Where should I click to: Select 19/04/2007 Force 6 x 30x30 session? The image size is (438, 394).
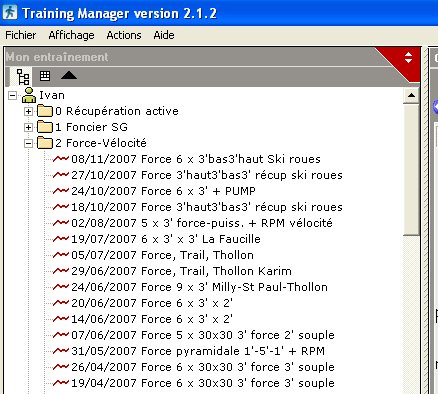tap(203, 383)
